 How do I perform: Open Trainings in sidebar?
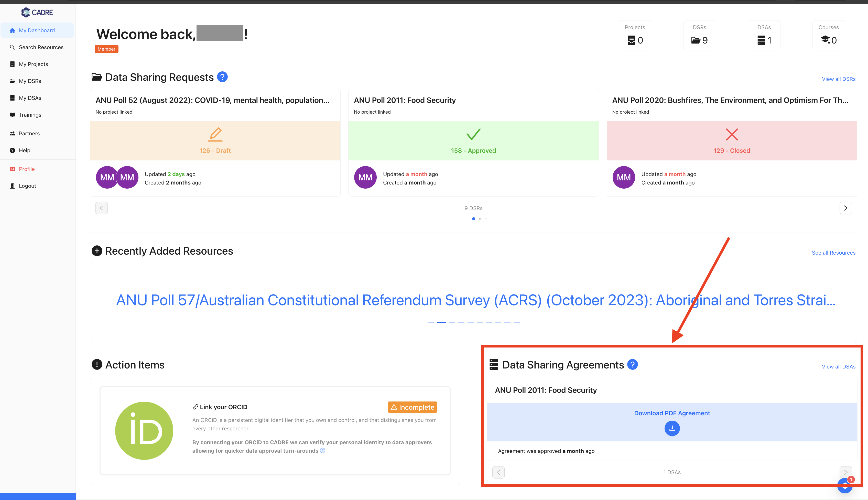pyautogui.click(x=30, y=115)
